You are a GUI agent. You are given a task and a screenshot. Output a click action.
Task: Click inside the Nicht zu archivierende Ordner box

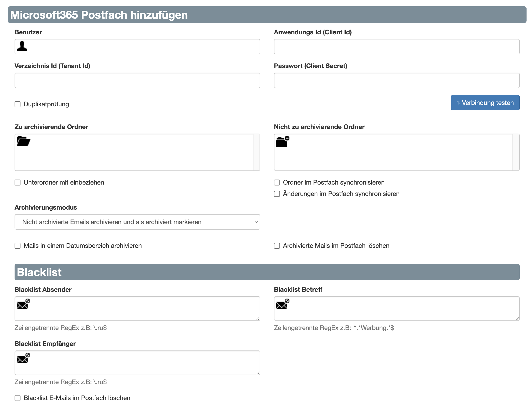(397, 152)
